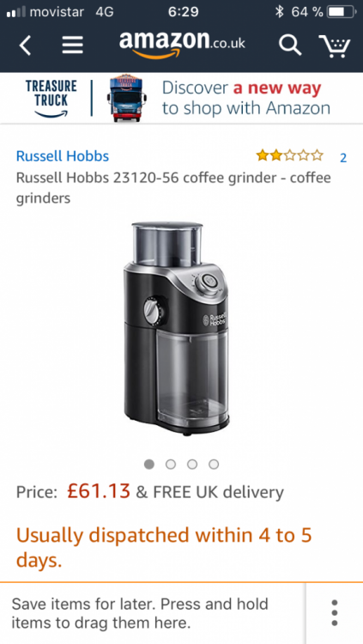Tap the Amazon.co.uk logo
Screen dimensions: 363x644
tap(182, 45)
